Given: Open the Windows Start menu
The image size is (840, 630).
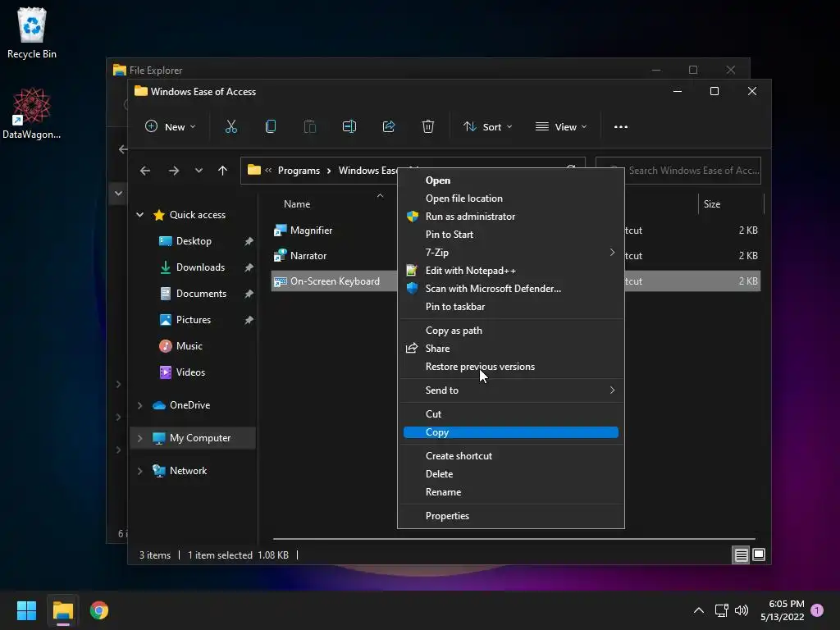Looking at the screenshot, I should (x=26, y=610).
